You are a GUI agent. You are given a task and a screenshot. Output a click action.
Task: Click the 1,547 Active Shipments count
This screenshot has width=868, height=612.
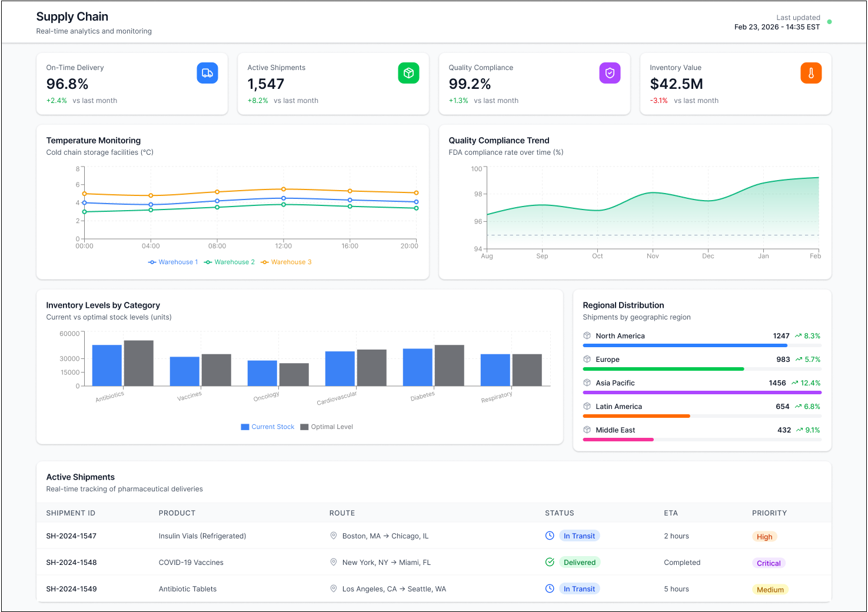265,84
